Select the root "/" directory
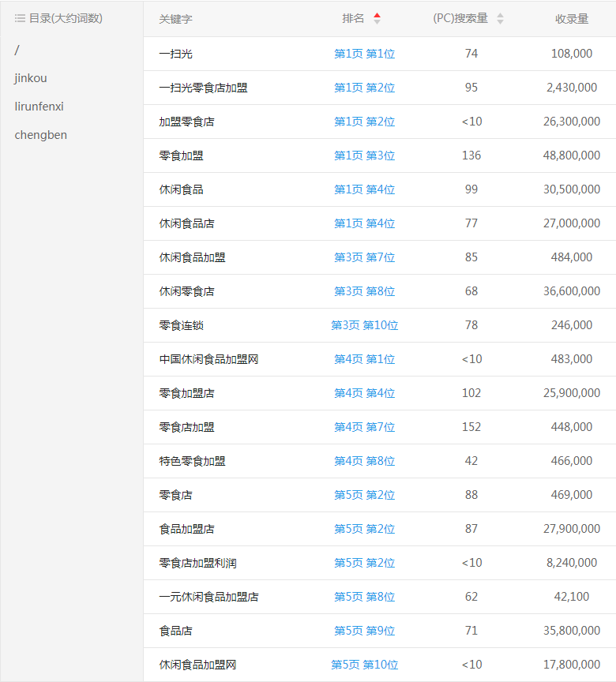Image resolution: width=616 pixels, height=682 pixels. tap(17, 50)
